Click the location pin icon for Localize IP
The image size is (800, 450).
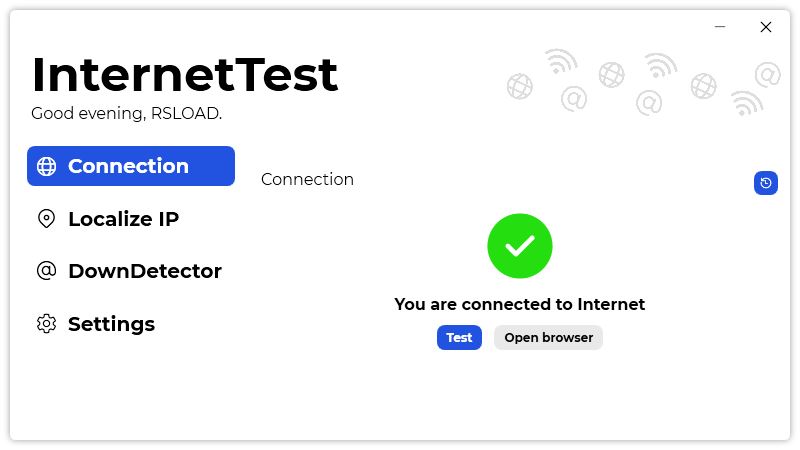(x=46, y=219)
